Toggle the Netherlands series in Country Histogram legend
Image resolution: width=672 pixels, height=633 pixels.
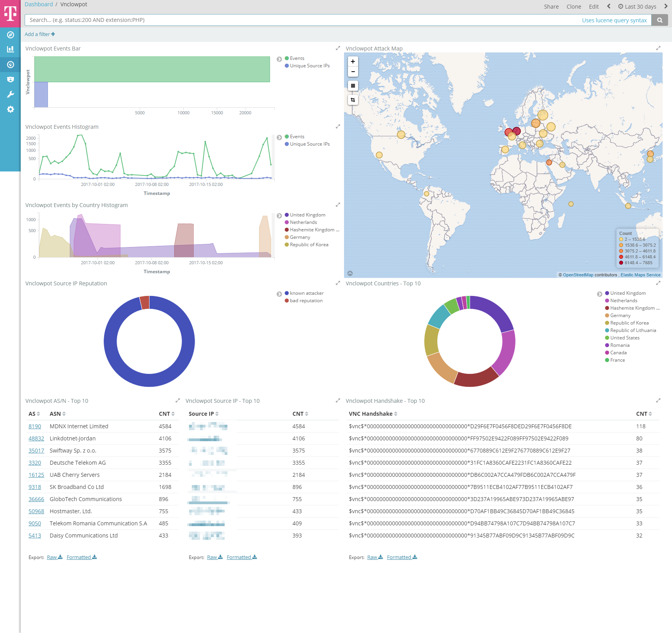point(303,222)
